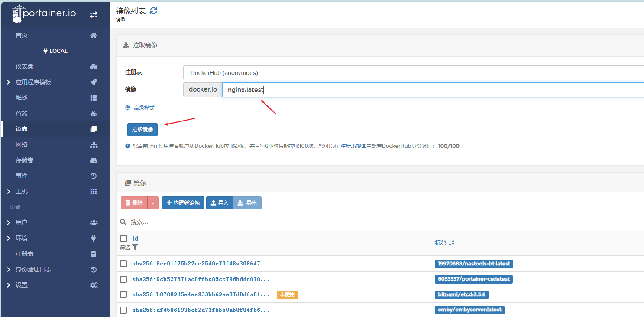644x317 pixels.
Task: Open the dropdown arrow next to 删除
Action: [152, 203]
